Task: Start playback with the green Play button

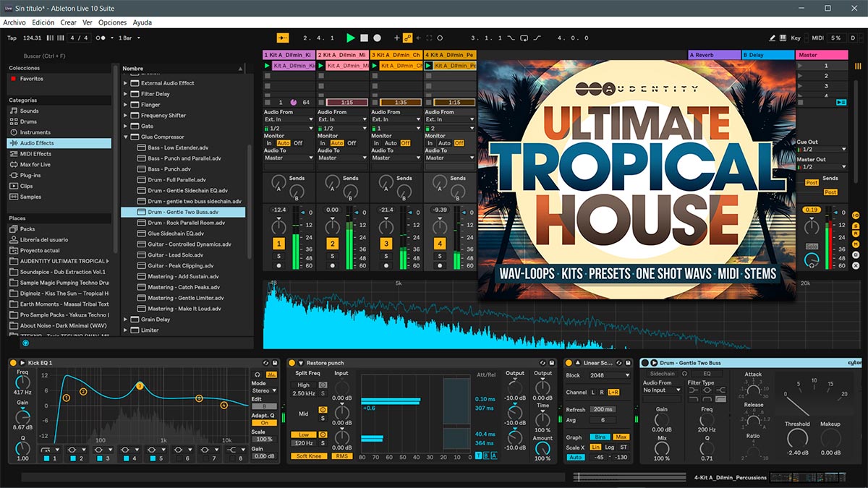Action: (x=351, y=38)
